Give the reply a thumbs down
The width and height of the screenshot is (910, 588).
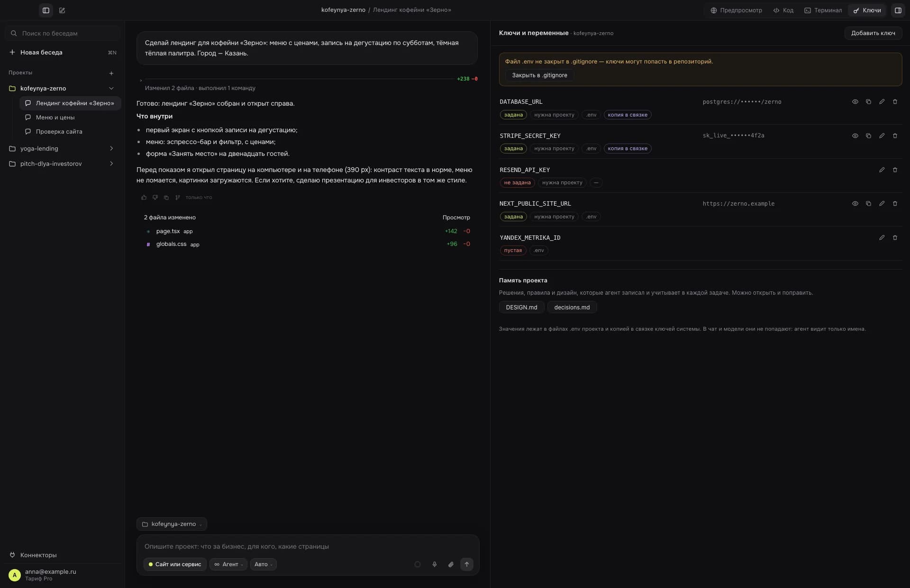click(155, 198)
